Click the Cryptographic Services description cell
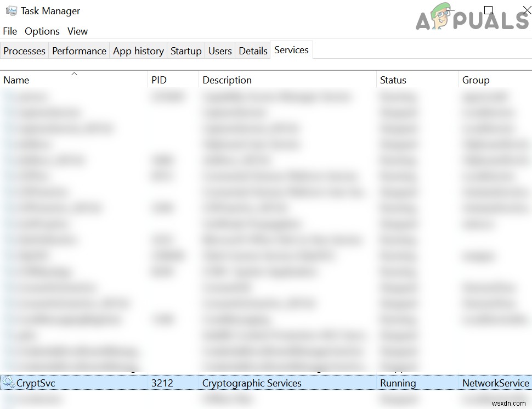532x409 pixels. point(252,383)
